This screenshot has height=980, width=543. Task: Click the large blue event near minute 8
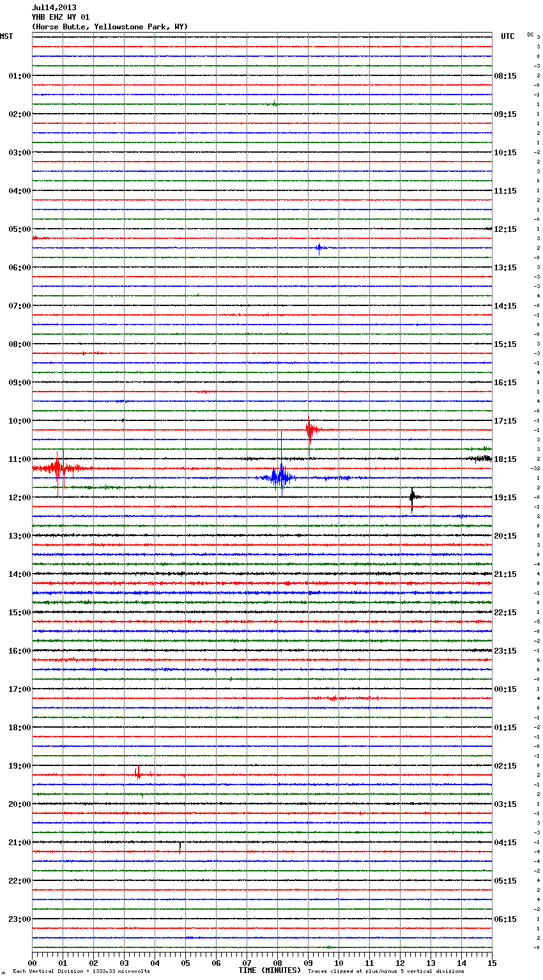tap(280, 477)
